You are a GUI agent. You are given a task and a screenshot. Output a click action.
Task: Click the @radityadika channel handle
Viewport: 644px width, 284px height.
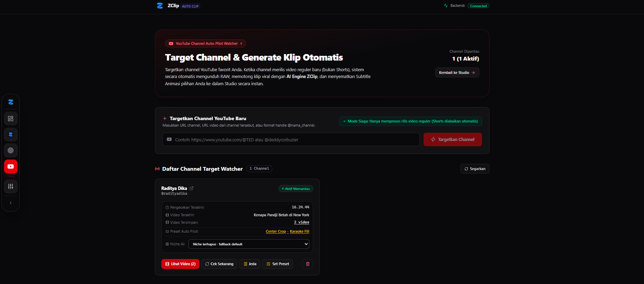[x=174, y=194]
